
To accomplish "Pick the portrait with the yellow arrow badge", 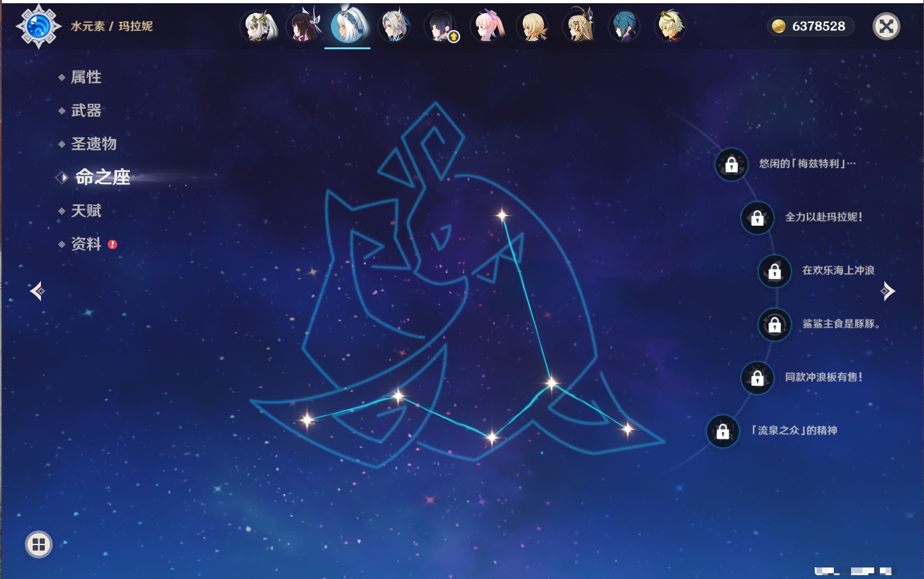I will coord(440,27).
